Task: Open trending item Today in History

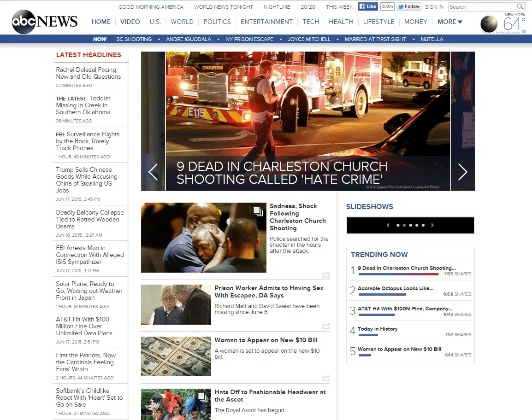Action: [x=377, y=329]
